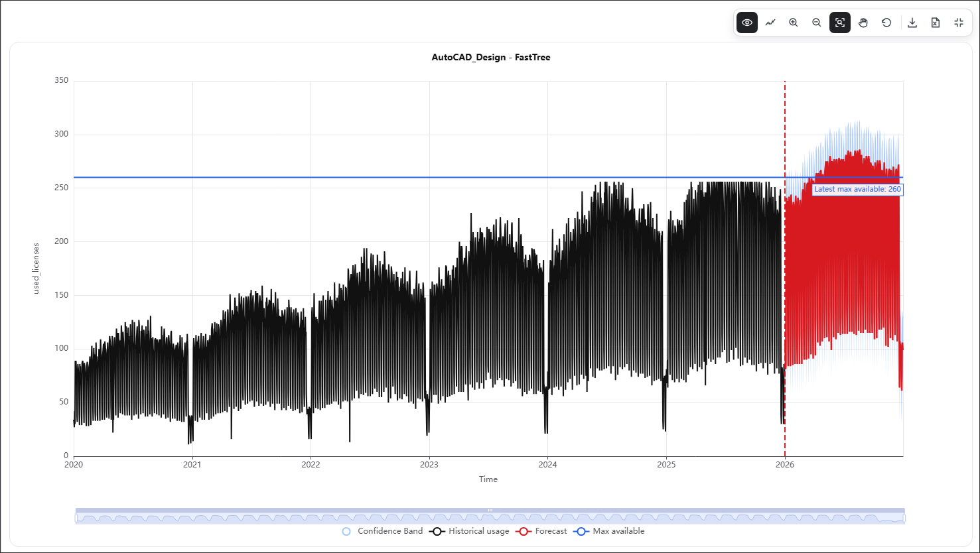The height and width of the screenshot is (553, 980).
Task: Click the right handle of range slider
Action: pyautogui.click(x=905, y=518)
